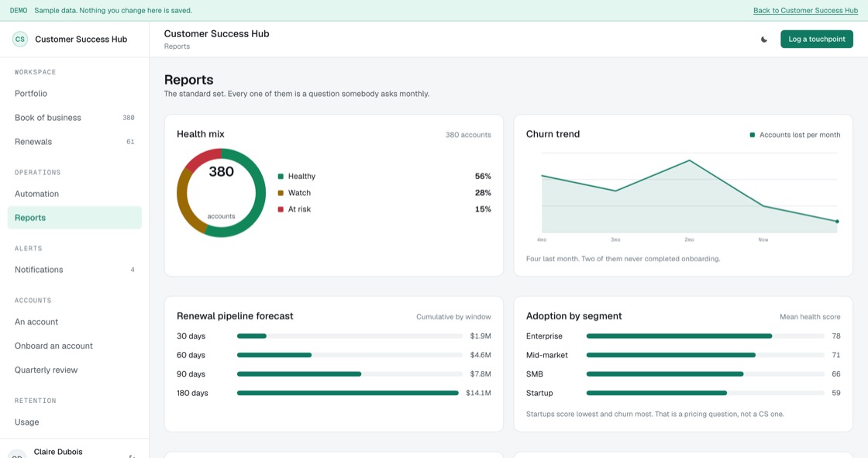Screen dimensions: 868x458
Task: Open Portfolio in sidebar
Action: 74,94
